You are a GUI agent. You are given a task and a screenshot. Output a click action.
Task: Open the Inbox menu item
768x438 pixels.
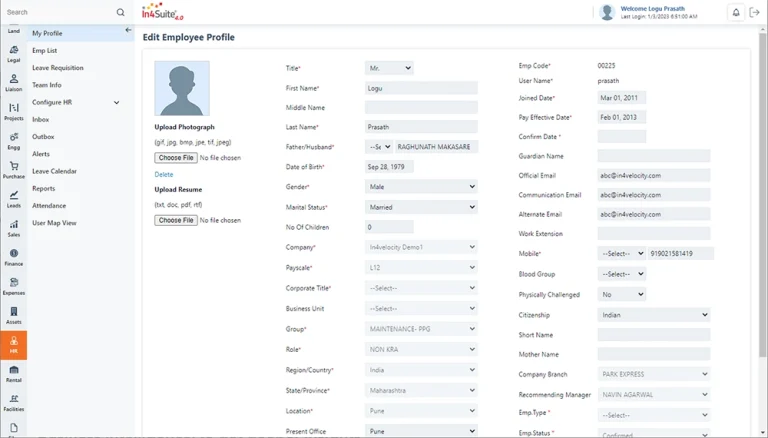tap(41, 120)
